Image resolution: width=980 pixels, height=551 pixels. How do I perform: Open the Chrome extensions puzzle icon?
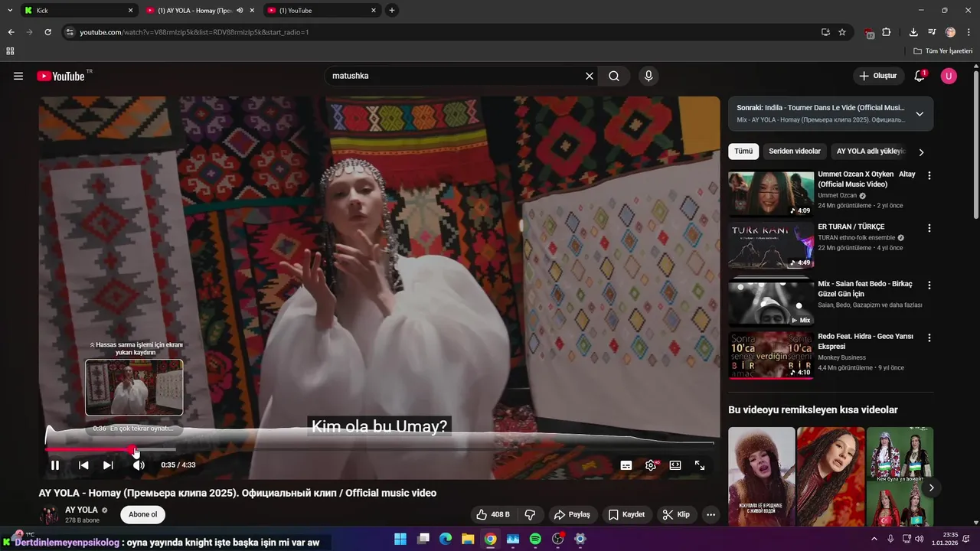pos(887,32)
